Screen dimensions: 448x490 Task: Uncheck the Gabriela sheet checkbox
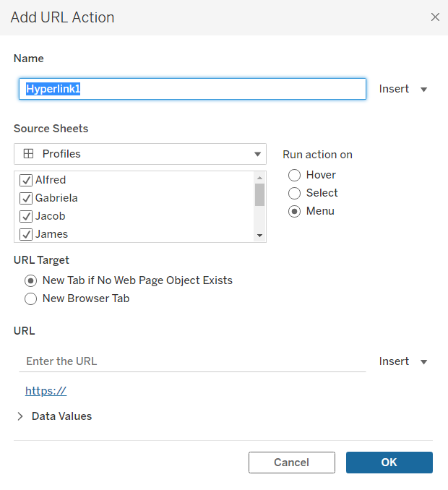(26, 198)
